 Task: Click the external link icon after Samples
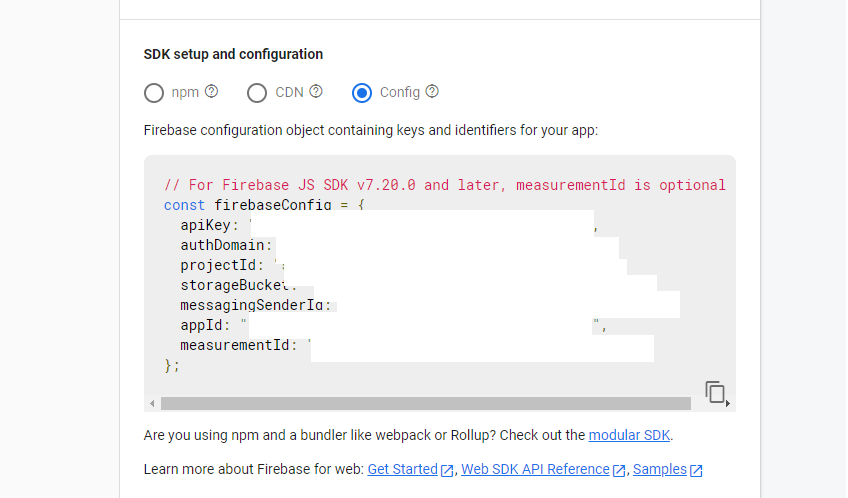pos(696,470)
